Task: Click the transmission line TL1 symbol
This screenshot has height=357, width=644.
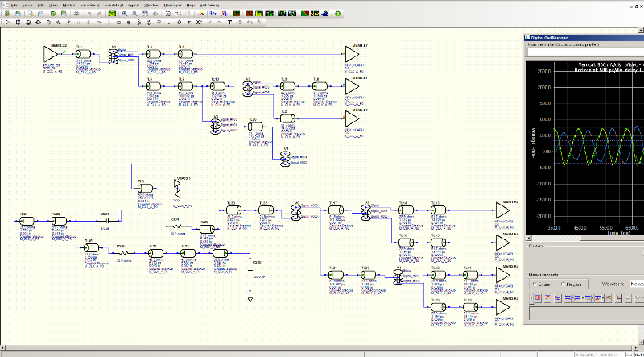Action: [x=83, y=54]
